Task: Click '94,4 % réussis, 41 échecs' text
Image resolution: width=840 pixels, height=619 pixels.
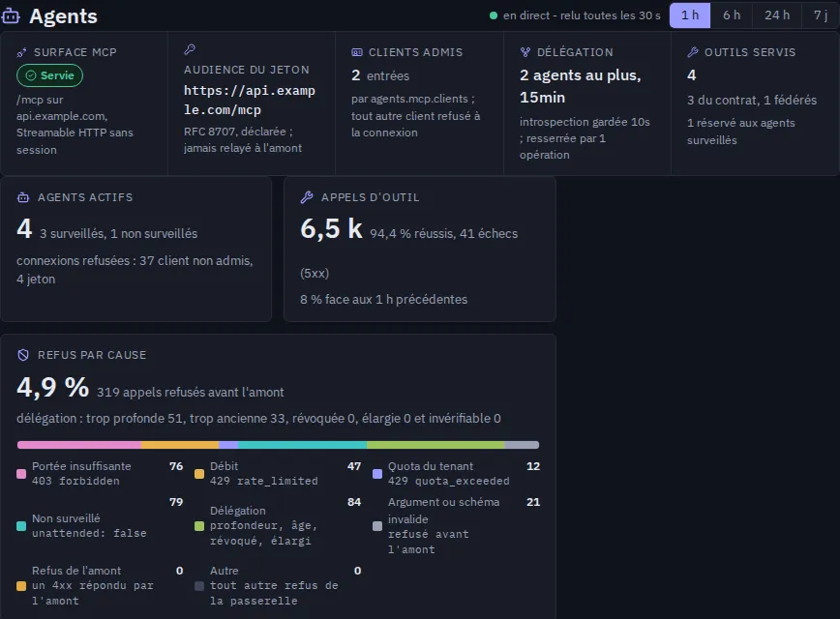Action: (443, 233)
